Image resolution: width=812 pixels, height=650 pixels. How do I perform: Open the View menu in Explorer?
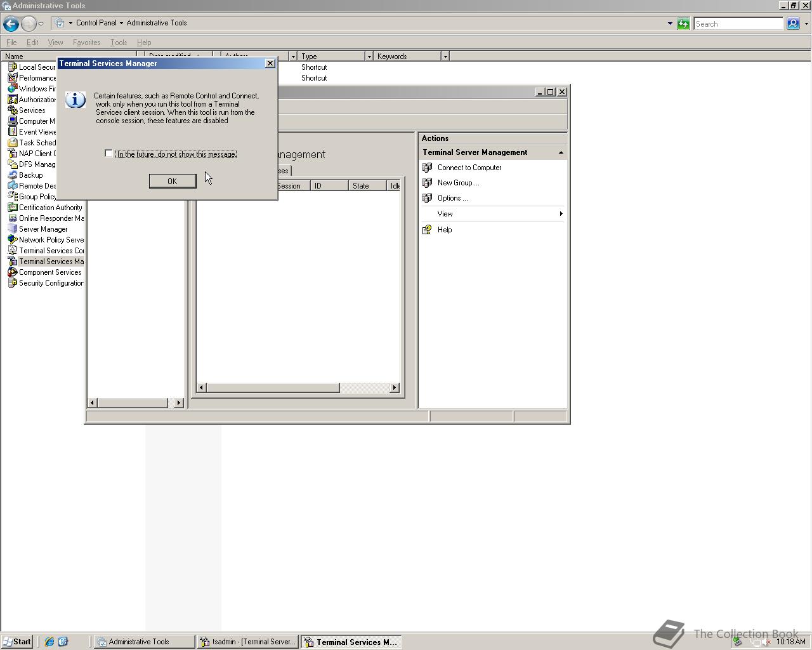[55, 43]
